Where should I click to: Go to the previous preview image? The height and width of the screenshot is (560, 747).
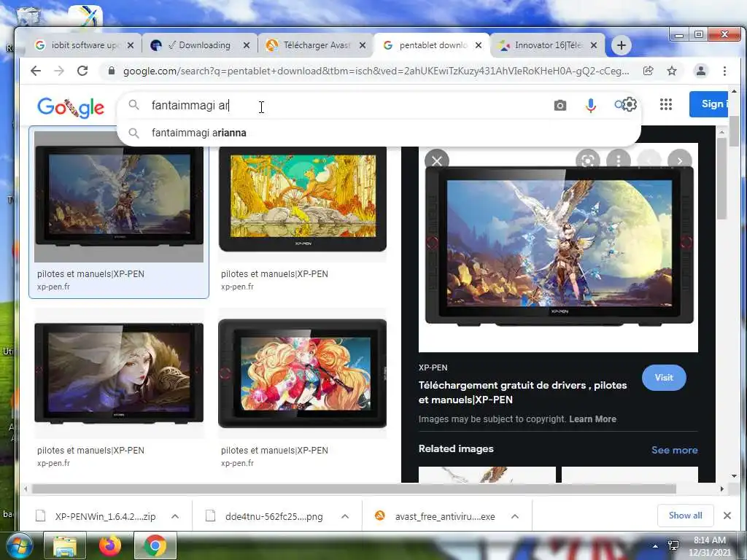tap(649, 161)
